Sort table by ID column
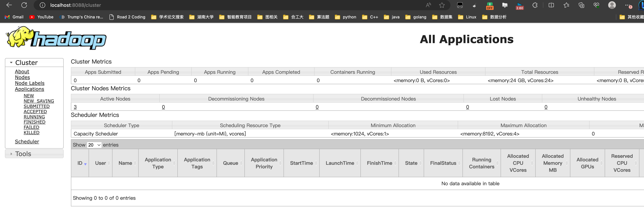This screenshot has height=213, width=644. [x=80, y=163]
